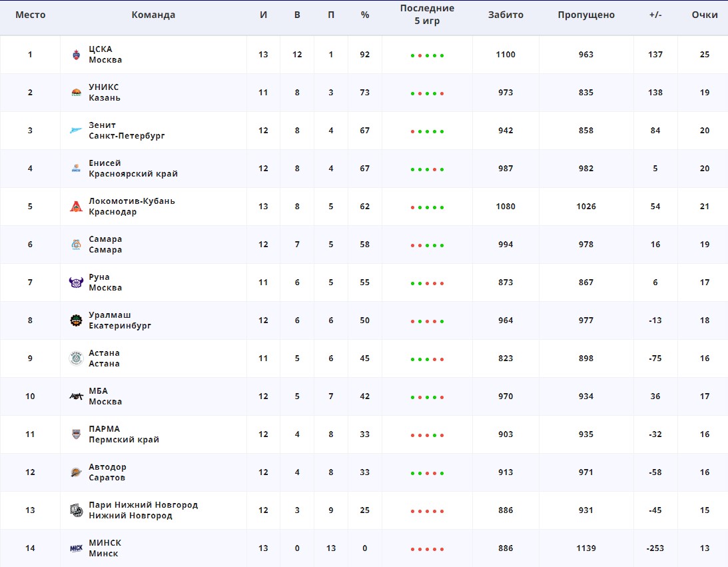Click the Команда column header
Viewport: 728px width, 567px height.
(153, 15)
